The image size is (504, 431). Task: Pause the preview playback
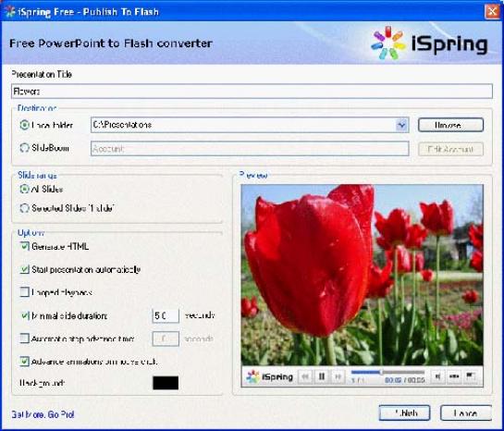pos(322,376)
